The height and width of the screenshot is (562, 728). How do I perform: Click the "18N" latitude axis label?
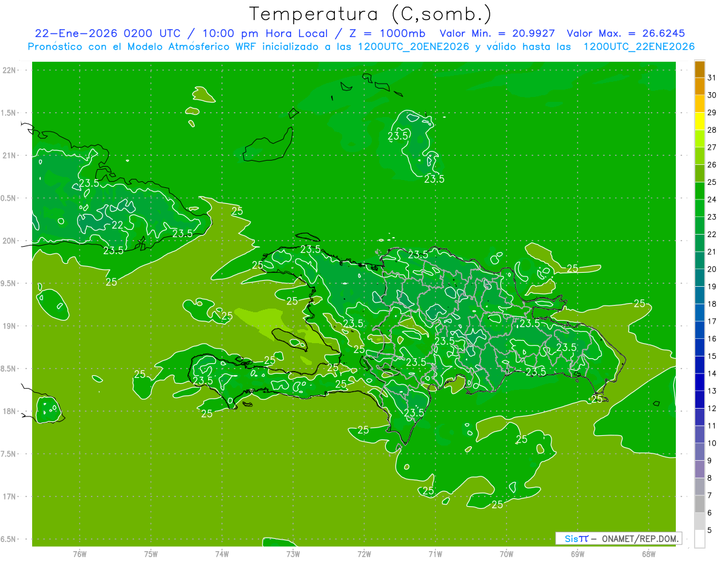pos(9,411)
